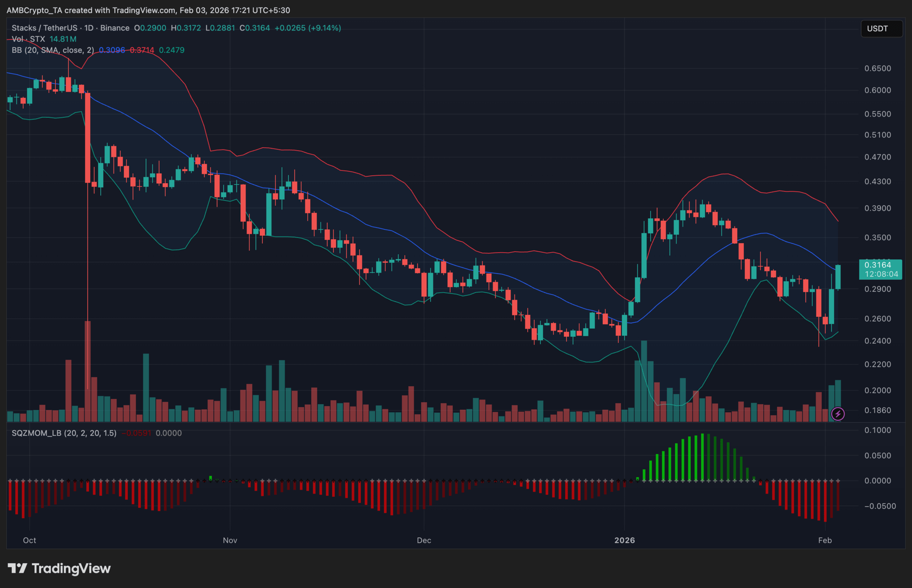Image resolution: width=912 pixels, height=588 pixels.
Task: Click the 1D interval label in legend
Action: (89, 28)
